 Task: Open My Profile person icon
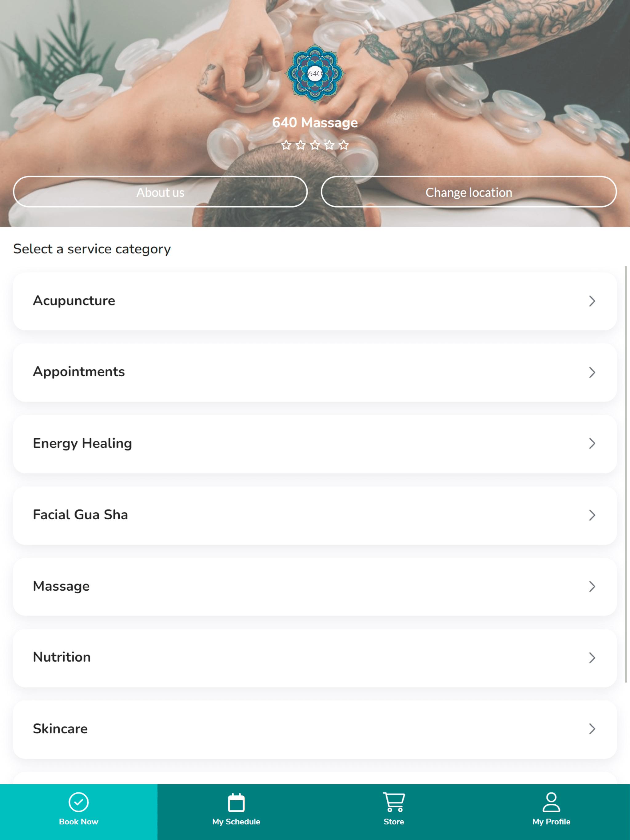pyautogui.click(x=551, y=802)
